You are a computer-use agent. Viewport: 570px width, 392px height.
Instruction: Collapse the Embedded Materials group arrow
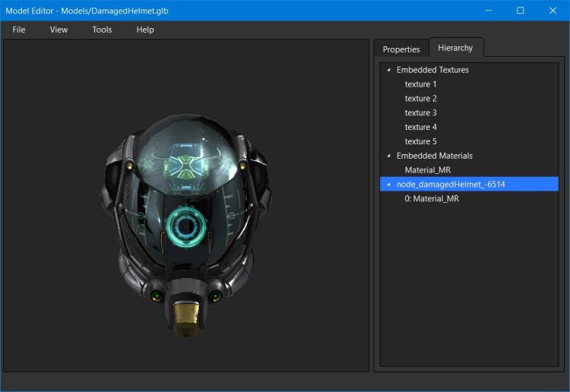[x=388, y=156]
